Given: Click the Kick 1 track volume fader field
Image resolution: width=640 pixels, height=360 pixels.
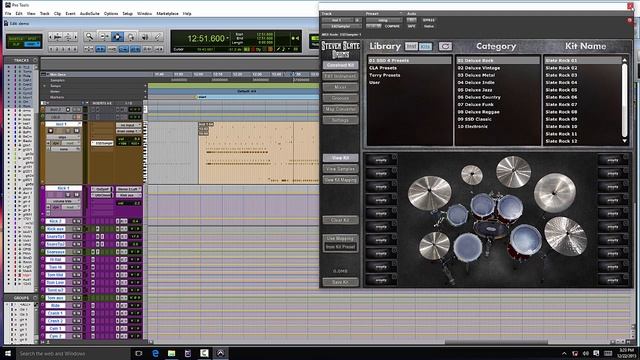Looking at the screenshot, I should [128, 203].
